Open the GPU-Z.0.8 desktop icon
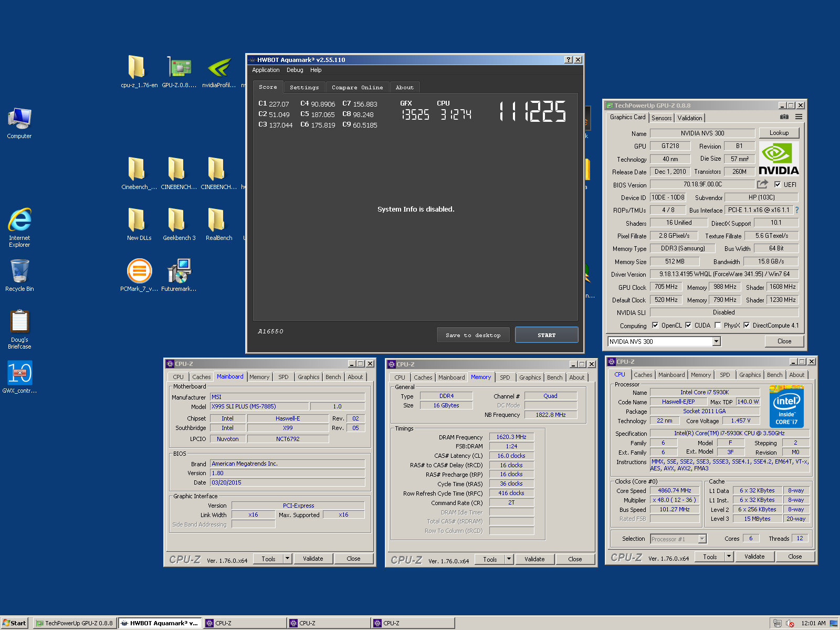 pyautogui.click(x=179, y=72)
